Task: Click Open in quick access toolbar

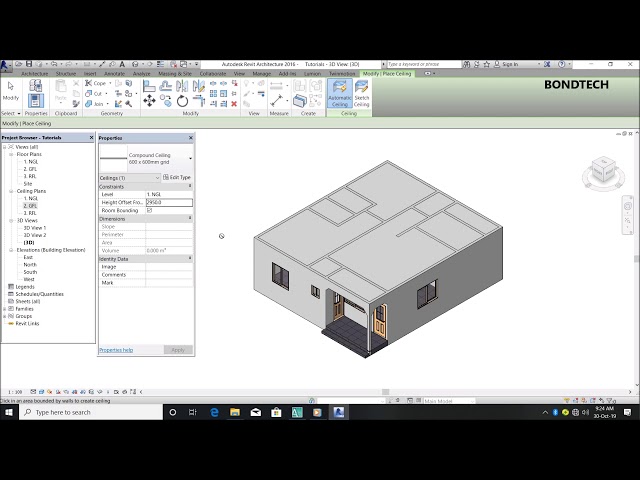Action: point(18,64)
